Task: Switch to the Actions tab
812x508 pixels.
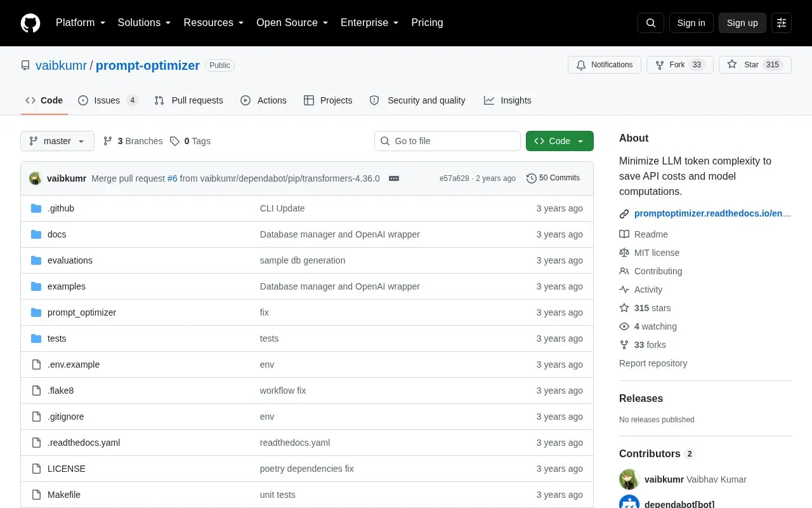Action: (264, 100)
